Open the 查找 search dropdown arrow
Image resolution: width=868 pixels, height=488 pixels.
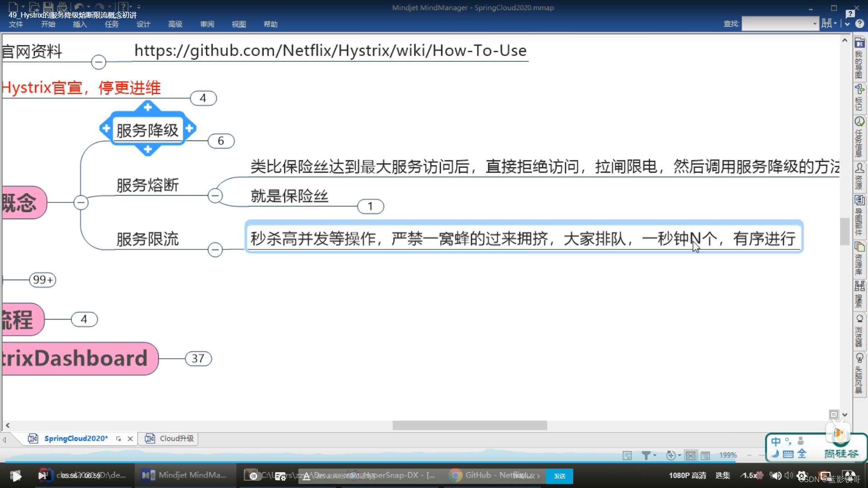tap(815, 23)
